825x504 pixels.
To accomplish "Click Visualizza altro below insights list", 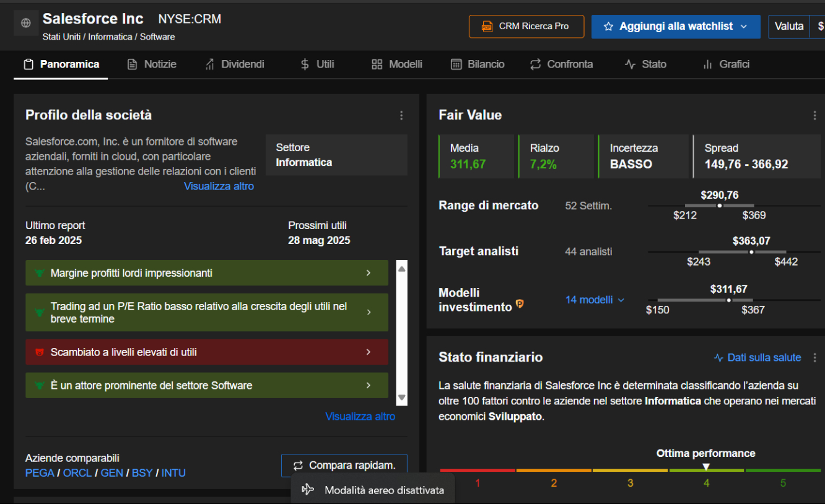I will tap(360, 417).
